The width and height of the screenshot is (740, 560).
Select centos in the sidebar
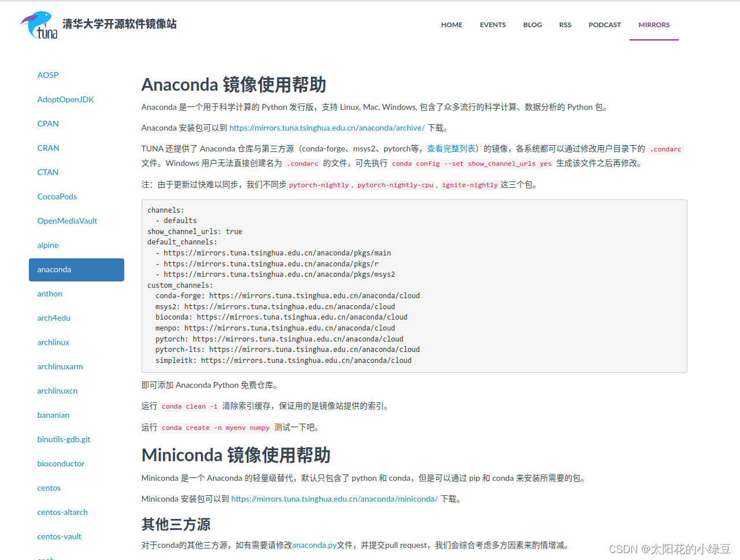49,488
